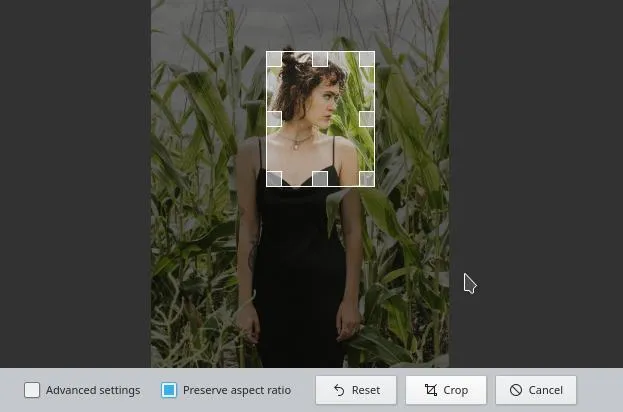Select the top-center crop handle
Screen dimensions: 623x412
320,59
